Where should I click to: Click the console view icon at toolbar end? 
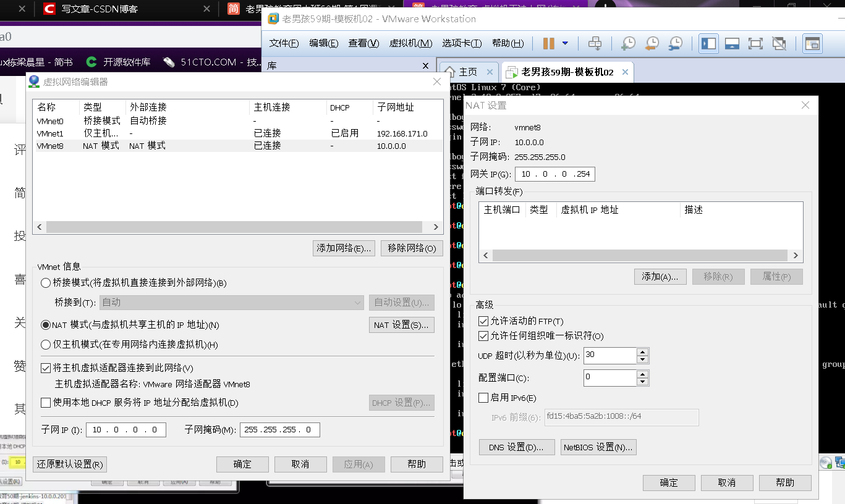[x=812, y=43]
